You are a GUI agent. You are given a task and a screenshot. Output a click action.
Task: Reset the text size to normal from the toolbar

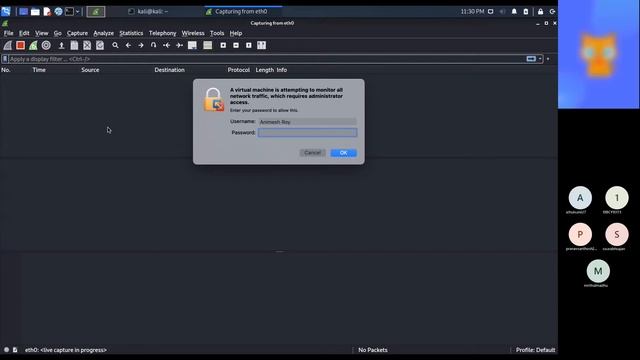pyautogui.click(x=249, y=45)
